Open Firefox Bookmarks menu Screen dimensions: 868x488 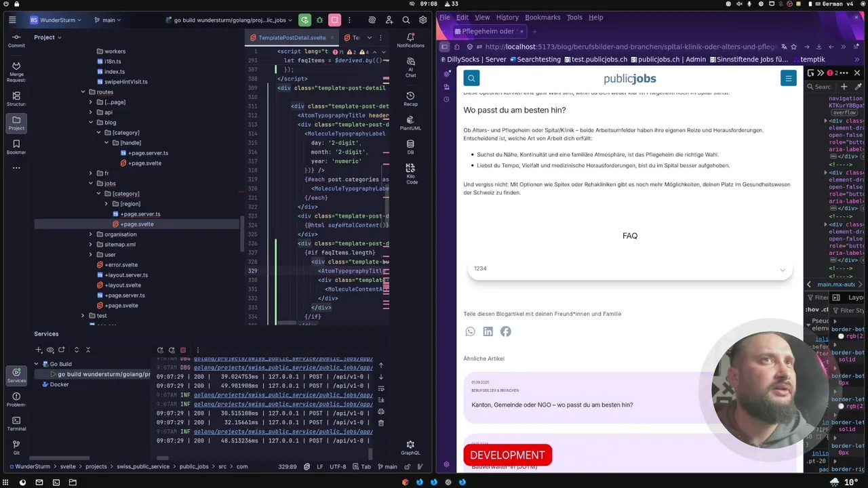point(542,17)
